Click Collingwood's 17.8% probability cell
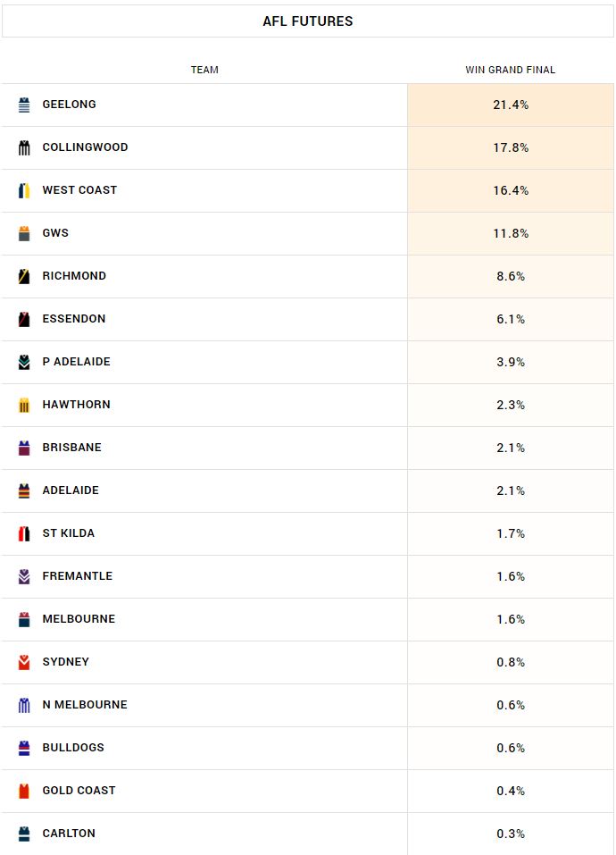 [511, 147]
